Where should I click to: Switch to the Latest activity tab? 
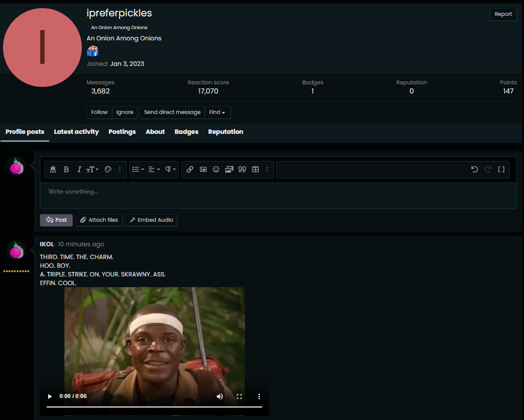click(76, 132)
